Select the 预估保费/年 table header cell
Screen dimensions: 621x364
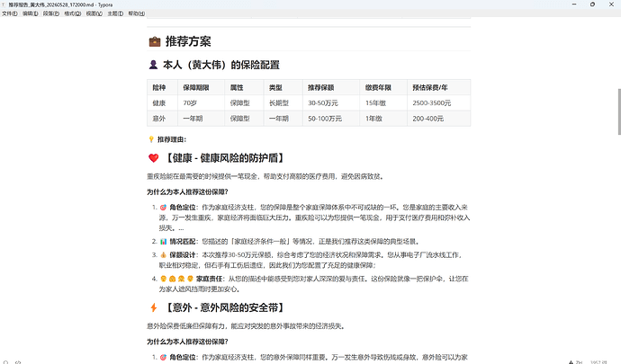(x=439, y=87)
